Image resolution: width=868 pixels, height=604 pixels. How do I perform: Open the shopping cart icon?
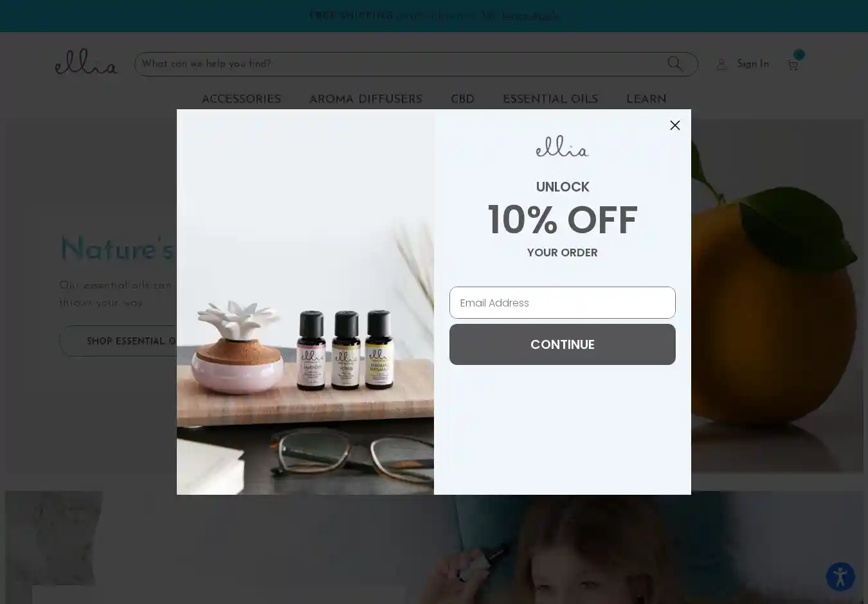coord(793,65)
